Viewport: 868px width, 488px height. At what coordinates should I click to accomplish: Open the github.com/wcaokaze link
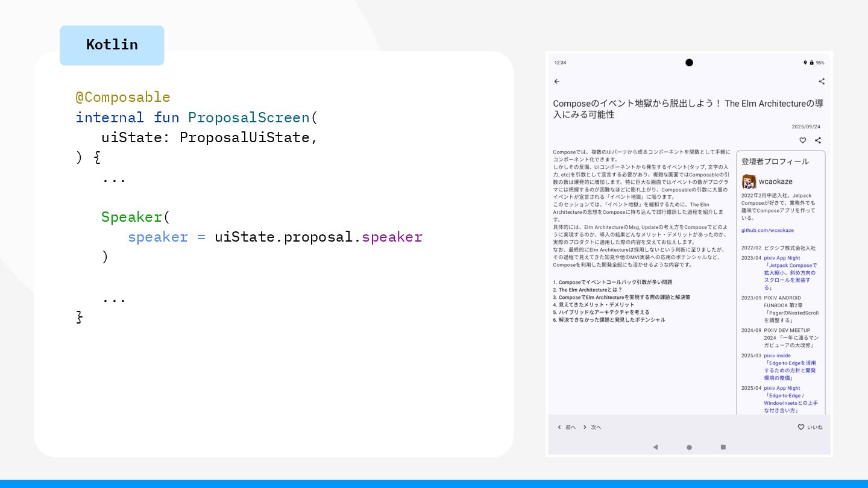click(767, 230)
